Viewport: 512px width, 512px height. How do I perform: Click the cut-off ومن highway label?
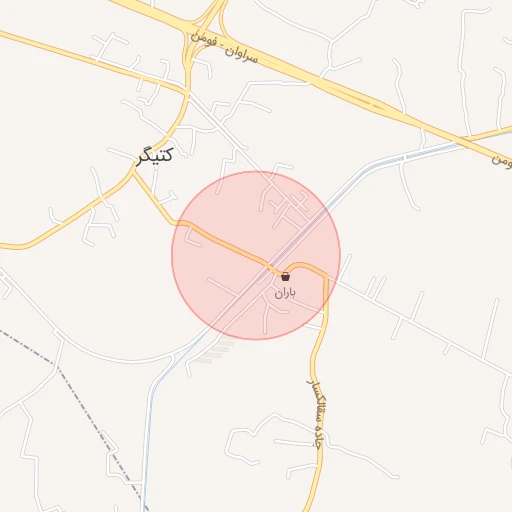point(502,161)
